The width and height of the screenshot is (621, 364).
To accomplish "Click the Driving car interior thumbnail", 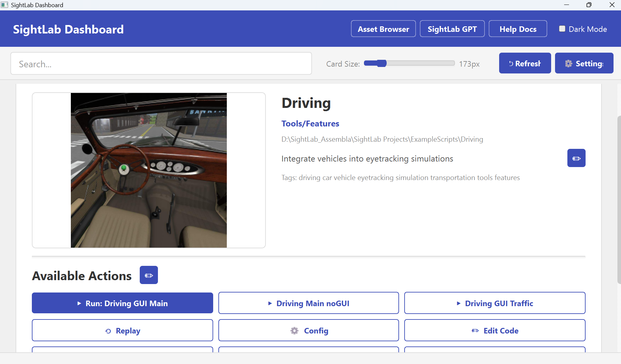I will pos(149,170).
